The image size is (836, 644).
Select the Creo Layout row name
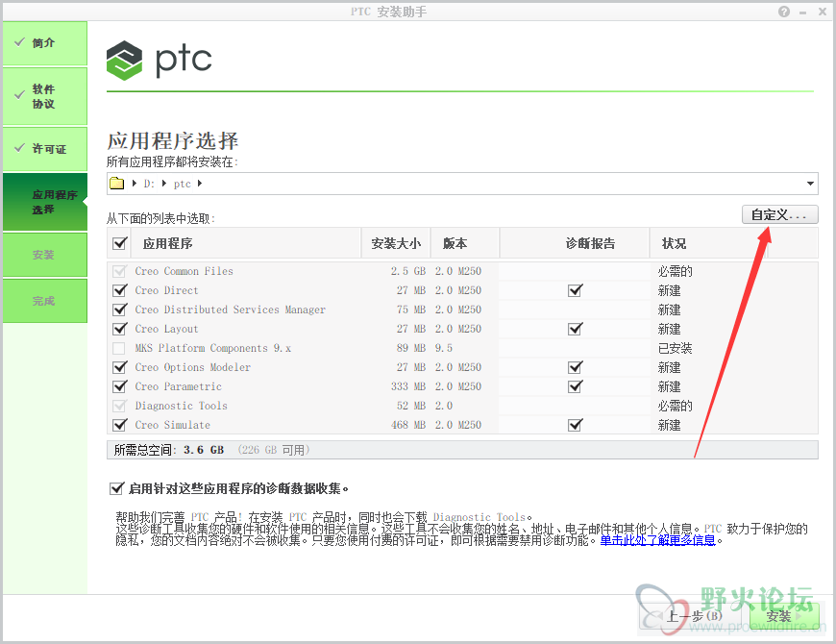tap(166, 329)
